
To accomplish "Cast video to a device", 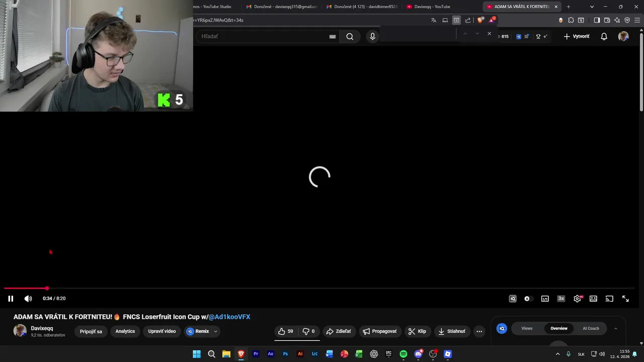I will click(x=609, y=299).
